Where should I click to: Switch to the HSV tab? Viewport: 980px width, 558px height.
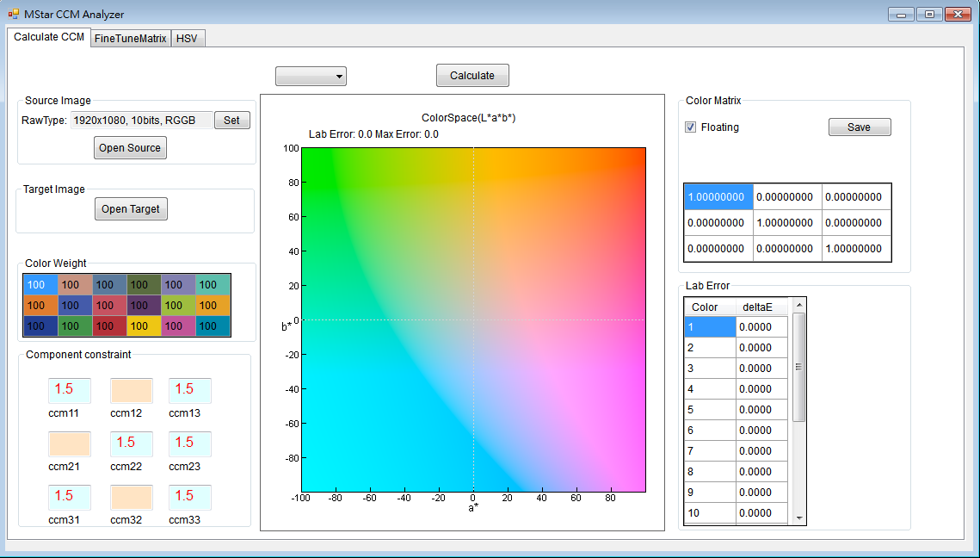point(188,38)
